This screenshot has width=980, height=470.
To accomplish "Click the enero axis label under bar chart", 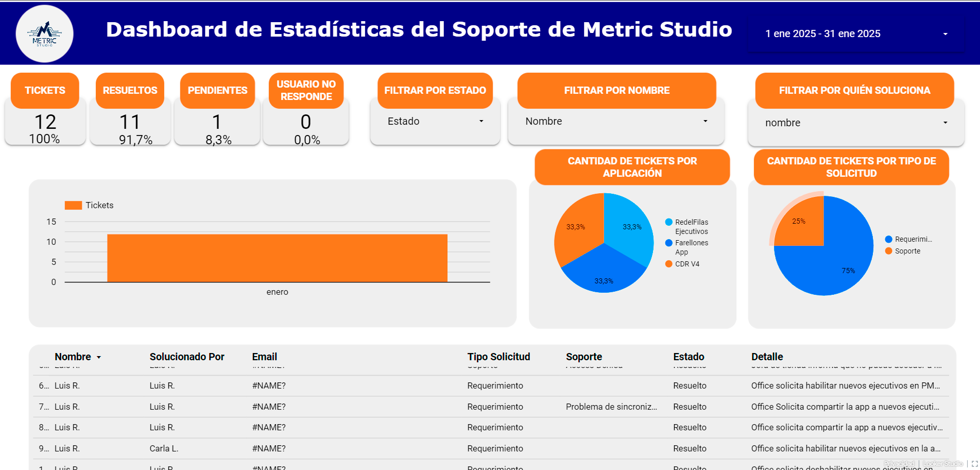I will (x=277, y=292).
